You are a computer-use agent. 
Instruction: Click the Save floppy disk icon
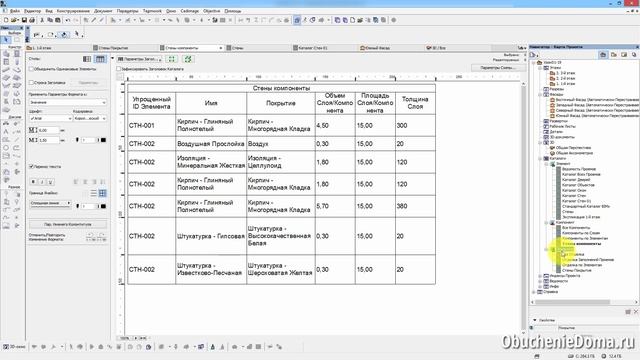24,20
